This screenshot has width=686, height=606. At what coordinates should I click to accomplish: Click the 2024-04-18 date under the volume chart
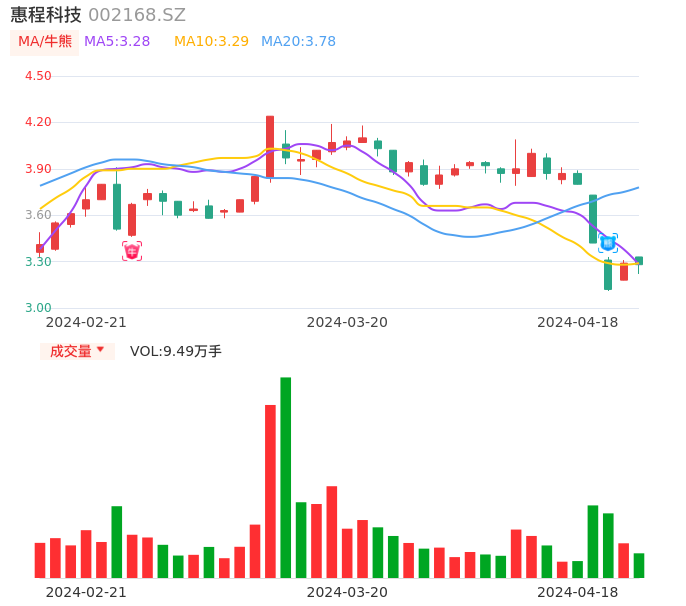[577, 592]
